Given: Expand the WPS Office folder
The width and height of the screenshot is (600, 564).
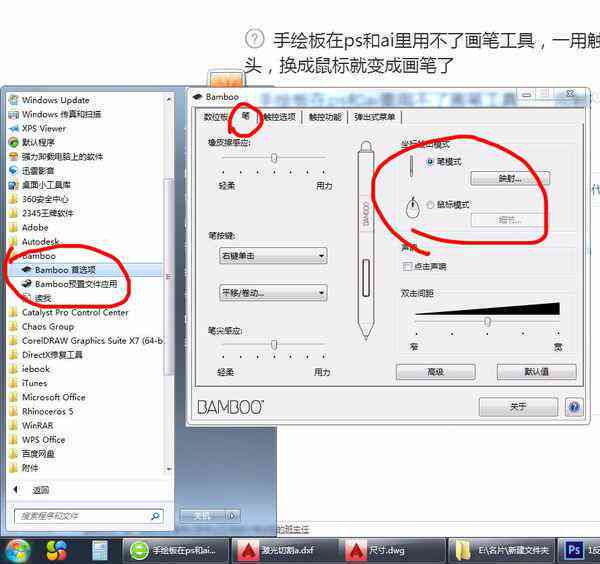Looking at the screenshot, I should [x=37, y=440].
